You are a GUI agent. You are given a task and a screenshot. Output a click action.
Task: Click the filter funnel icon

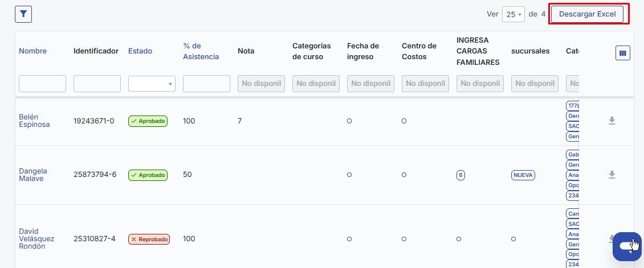tap(23, 14)
